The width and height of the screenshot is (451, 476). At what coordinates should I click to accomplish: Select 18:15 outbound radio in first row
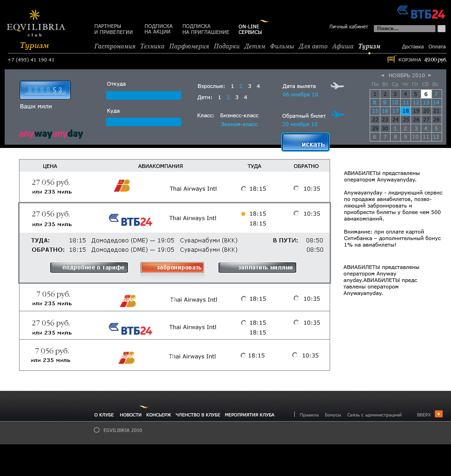pyautogui.click(x=244, y=189)
